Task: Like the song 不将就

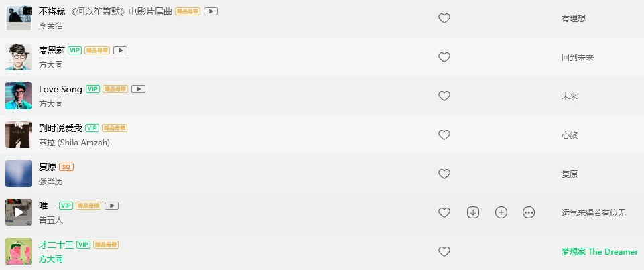Action: [x=444, y=19]
